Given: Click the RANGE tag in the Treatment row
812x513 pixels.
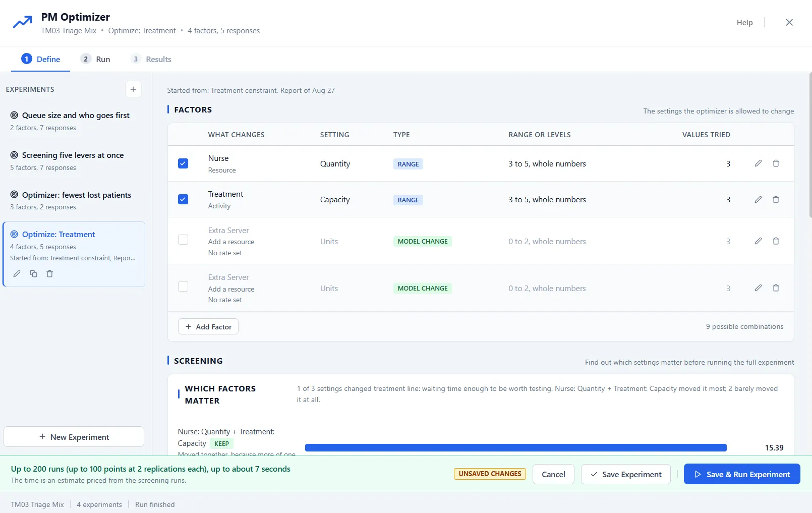Looking at the screenshot, I should tap(408, 200).
